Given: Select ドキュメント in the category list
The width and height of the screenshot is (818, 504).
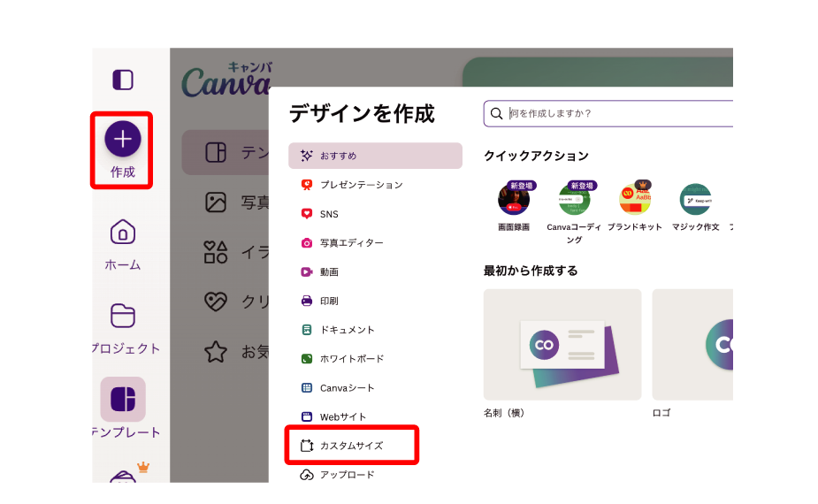Looking at the screenshot, I should [x=347, y=330].
